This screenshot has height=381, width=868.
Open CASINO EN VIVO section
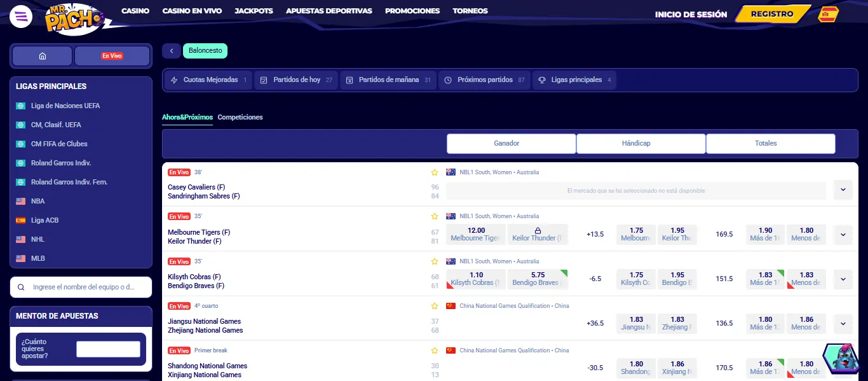point(192,11)
